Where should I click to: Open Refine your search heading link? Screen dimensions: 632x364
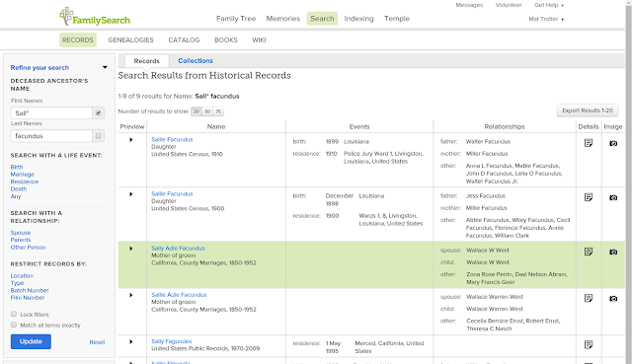tap(39, 68)
